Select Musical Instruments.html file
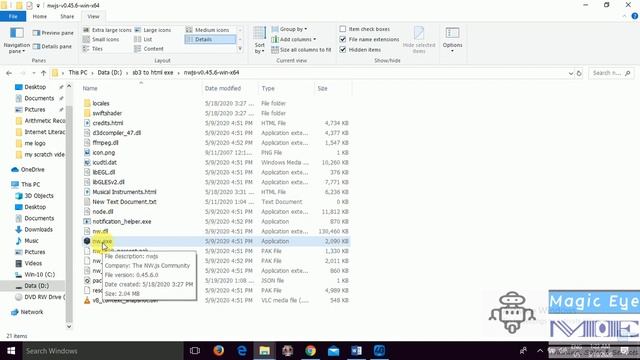The width and height of the screenshot is (640, 360). (x=124, y=192)
